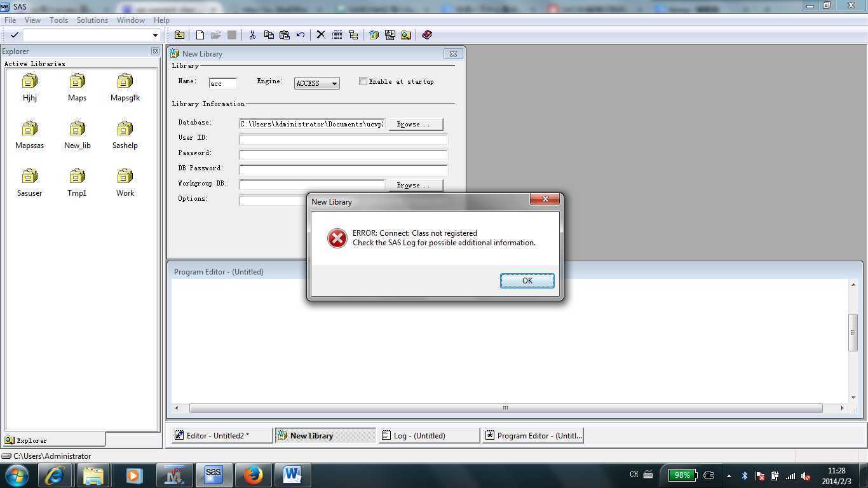Open the Window menu
This screenshot has height=488, width=868.
(x=131, y=20)
